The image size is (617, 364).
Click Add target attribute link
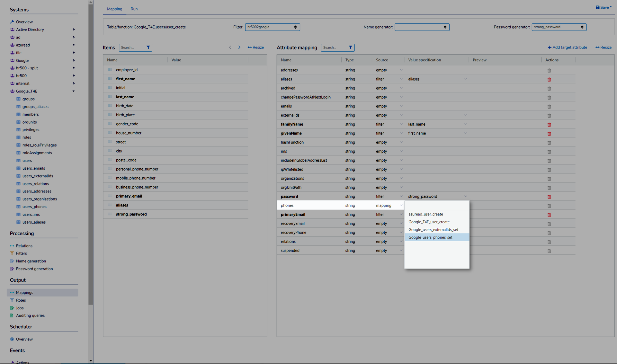tap(567, 48)
